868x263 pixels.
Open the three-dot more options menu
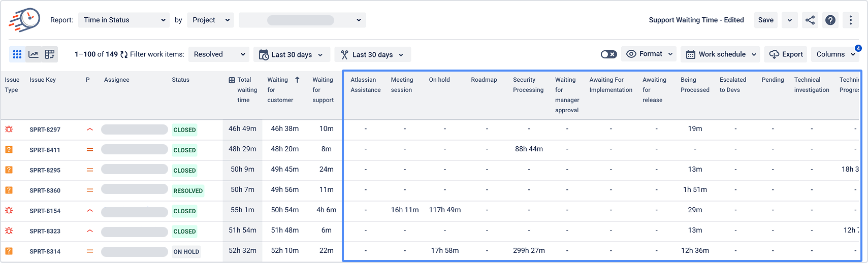pyautogui.click(x=851, y=20)
